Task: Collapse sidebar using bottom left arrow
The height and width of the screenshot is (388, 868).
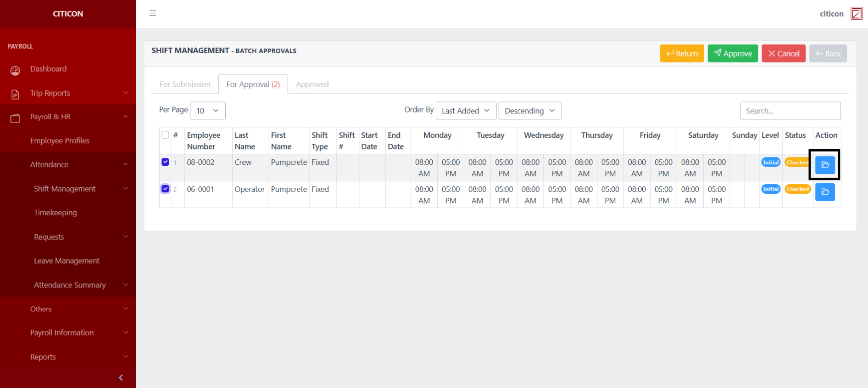Action: pyautogui.click(x=121, y=377)
